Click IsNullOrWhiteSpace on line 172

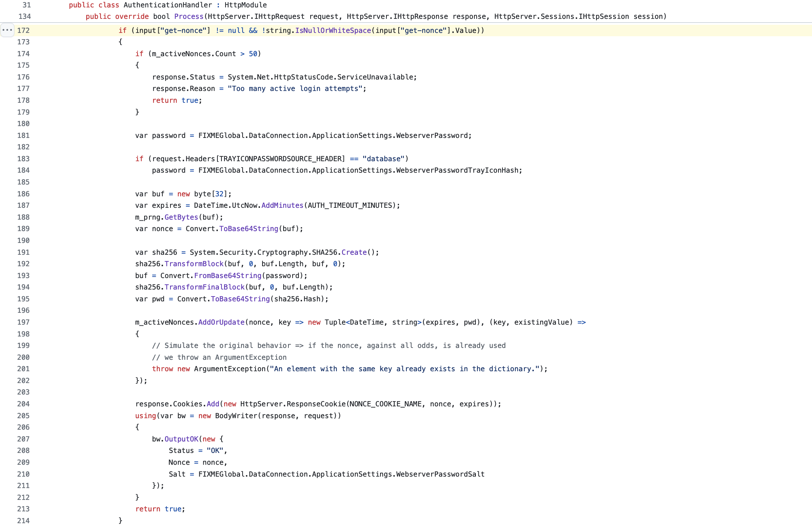[333, 30]
